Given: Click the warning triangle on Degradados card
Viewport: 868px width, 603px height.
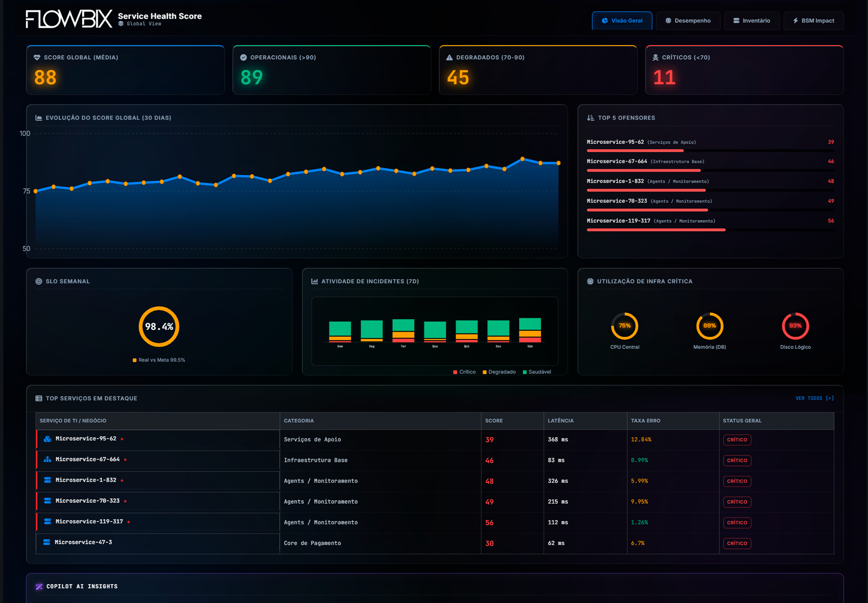Looking at the screenshot, I should pyautogui.click(x=449, y=57).
